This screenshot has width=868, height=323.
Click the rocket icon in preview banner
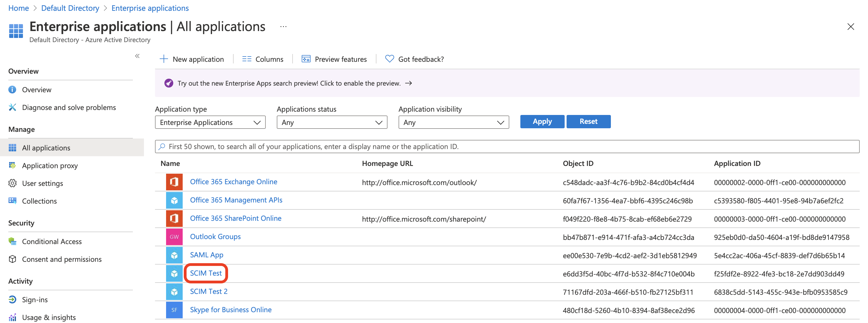click(169, 83)
